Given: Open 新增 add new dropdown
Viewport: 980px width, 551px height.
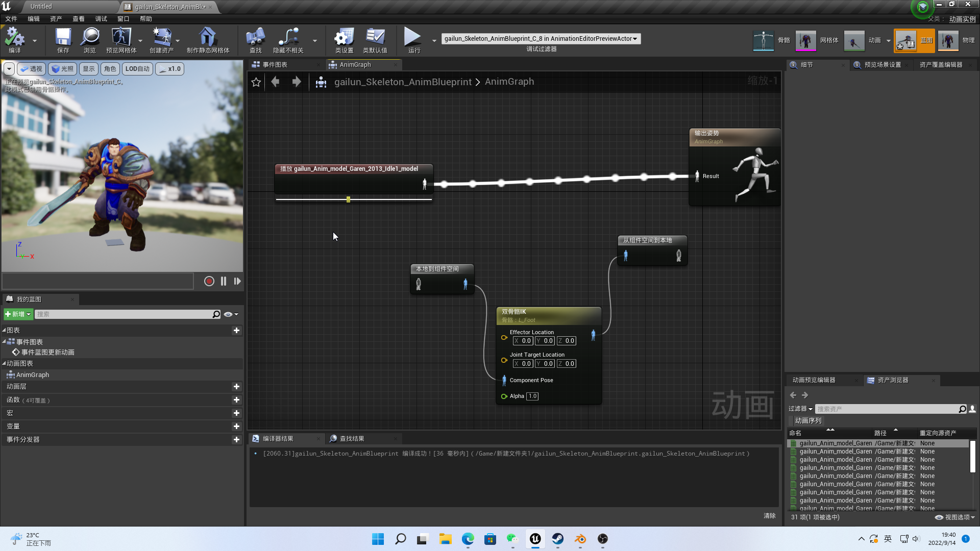Looking at the screenshot, I should point(18,314).
